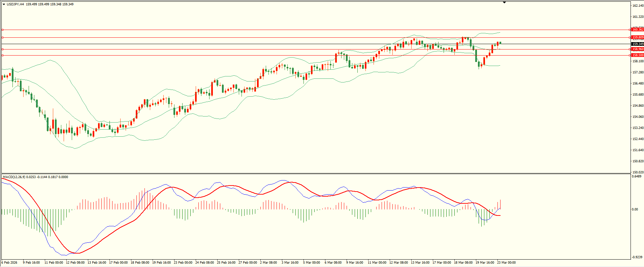The height and width of the screenshot is (267, 644).
Task: Click the 6 Feb 2026 date label
Action: coord(9,263)
